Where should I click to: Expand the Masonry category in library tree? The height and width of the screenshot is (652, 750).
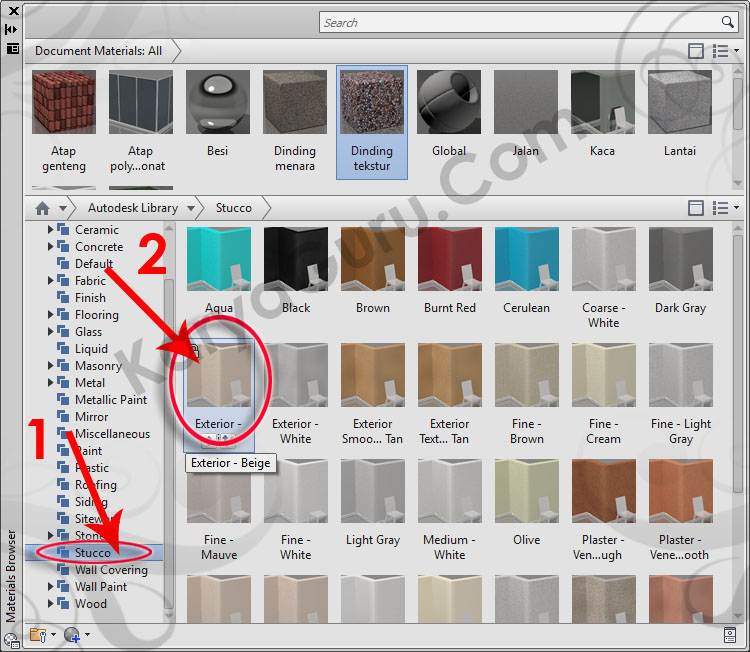[51, 366]
